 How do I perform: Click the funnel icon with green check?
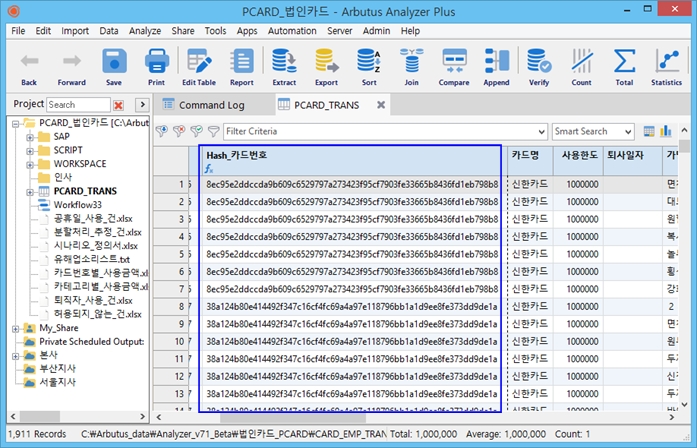pos(196,131)
